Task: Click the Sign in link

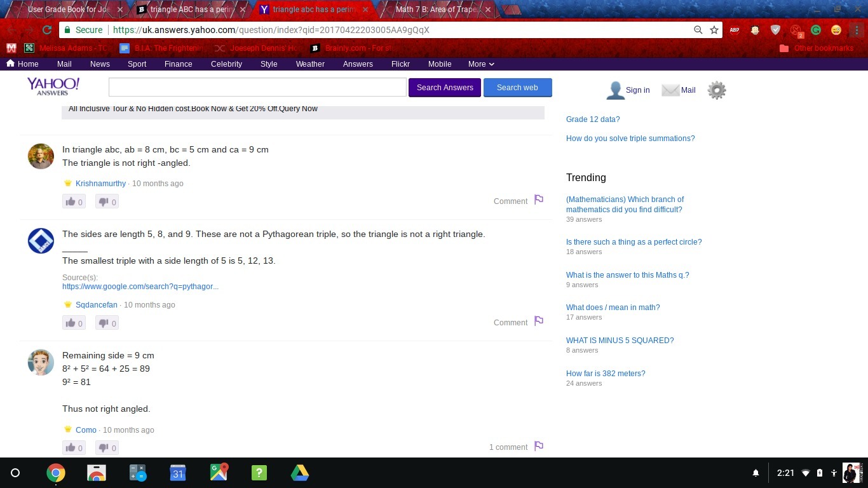Action: point(637,90)
